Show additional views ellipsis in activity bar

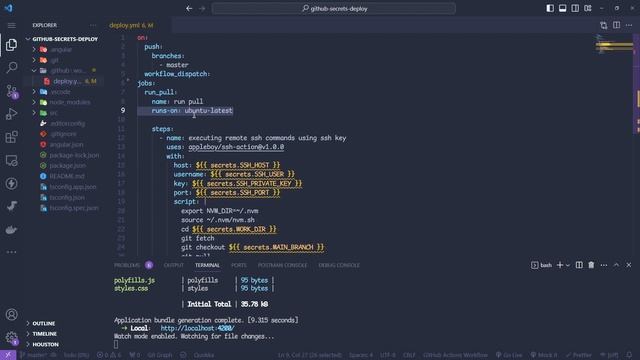(11, 252)
